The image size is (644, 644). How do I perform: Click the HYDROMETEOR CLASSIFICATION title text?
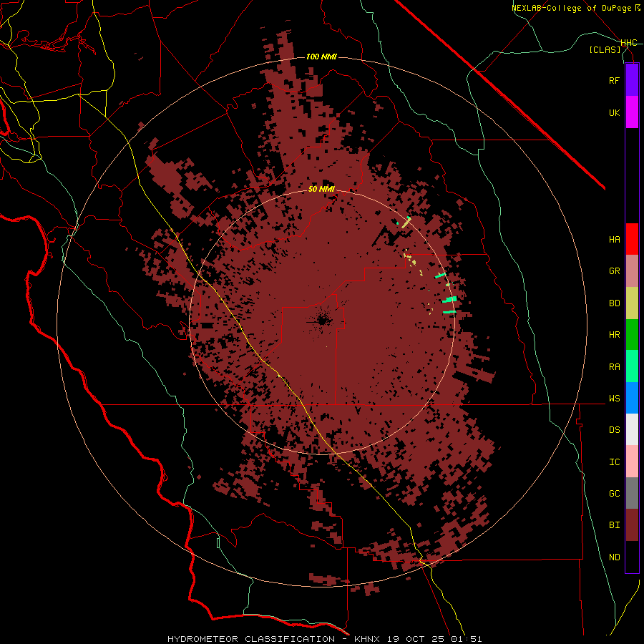click(251, 639)
